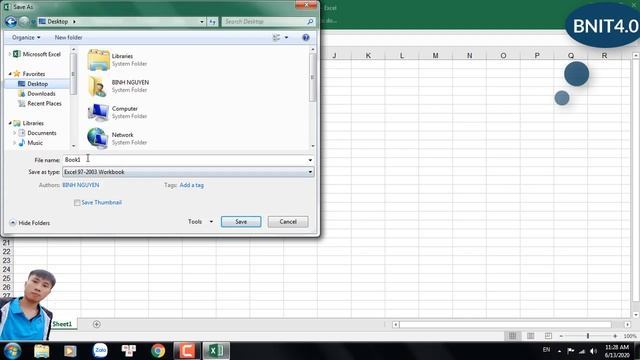The height and width of the screenshot is (360, 640).
Task: Select Documents in navigation pane
Action: [x=42, y=133]
